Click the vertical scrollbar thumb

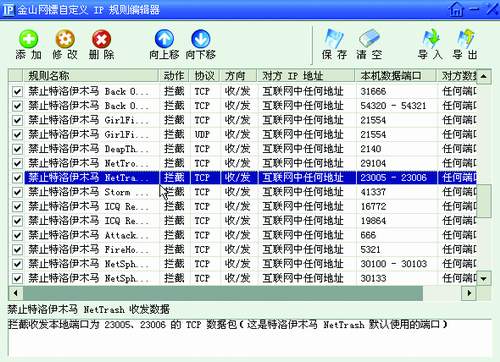(x=484, y=201)
